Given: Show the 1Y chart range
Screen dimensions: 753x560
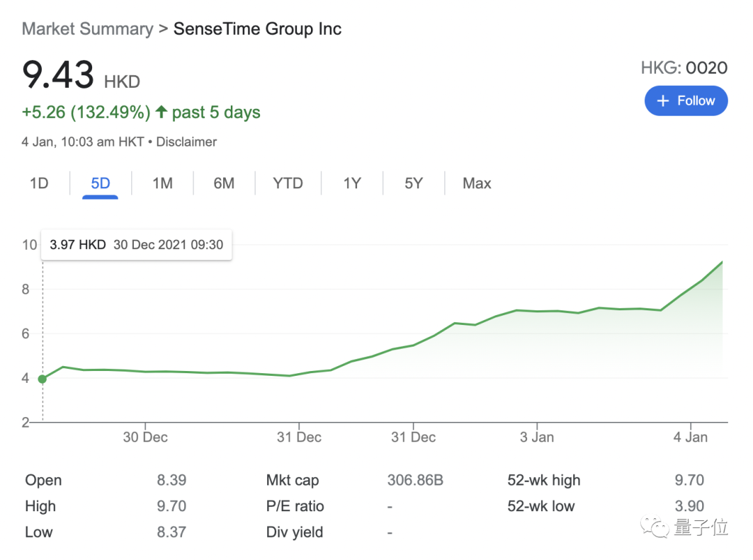Looking at the screenshot, I should click(352, 183).
